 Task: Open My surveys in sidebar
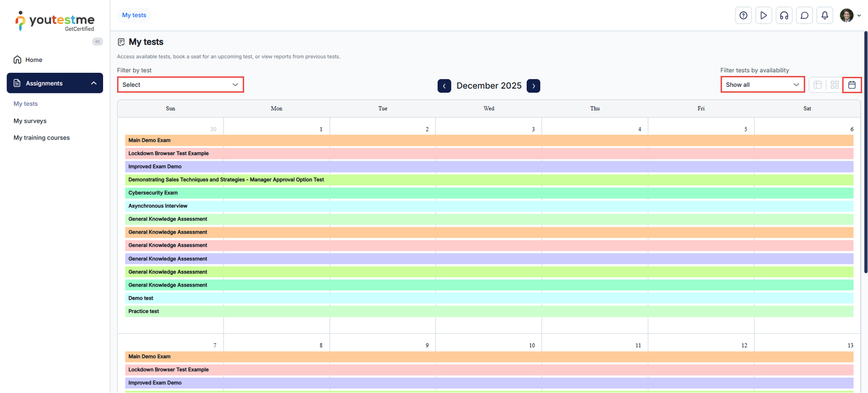coord(30,121)
